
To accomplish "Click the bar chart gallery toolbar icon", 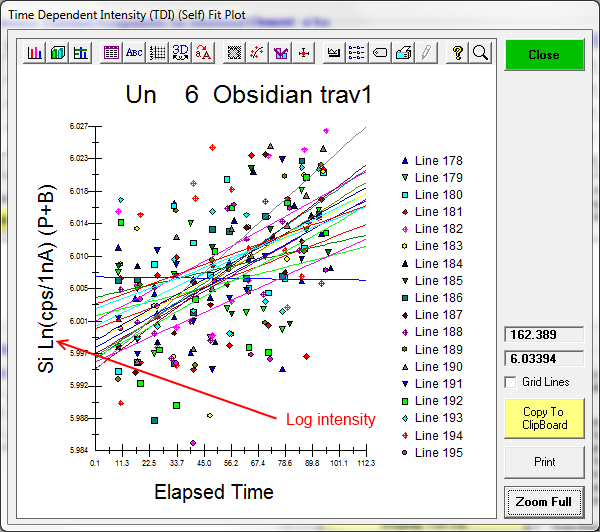I will pyautogui.click(x=35, y=53).
